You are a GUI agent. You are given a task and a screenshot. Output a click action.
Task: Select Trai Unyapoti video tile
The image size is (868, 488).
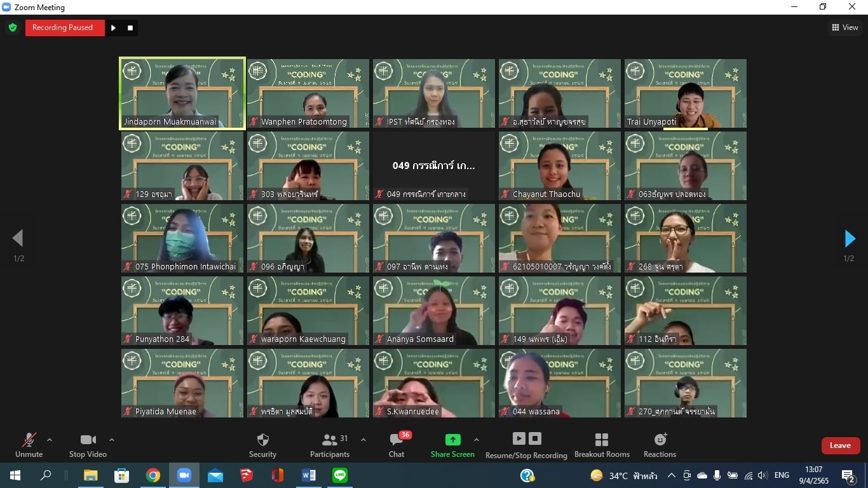(x=686, y=93)
